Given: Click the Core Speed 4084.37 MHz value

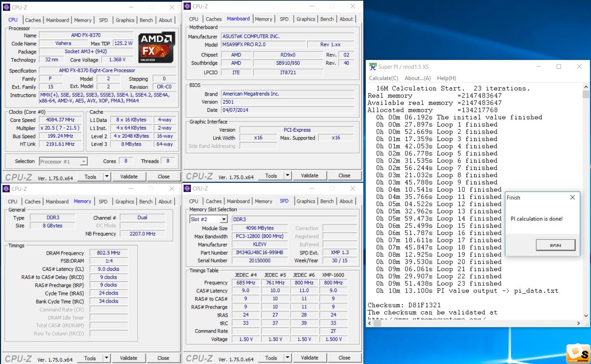Looking at the screenshot, I should 60,120.
